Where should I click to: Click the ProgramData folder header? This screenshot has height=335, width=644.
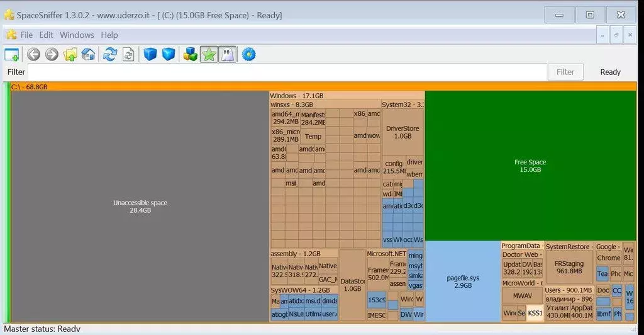[522, 246]
